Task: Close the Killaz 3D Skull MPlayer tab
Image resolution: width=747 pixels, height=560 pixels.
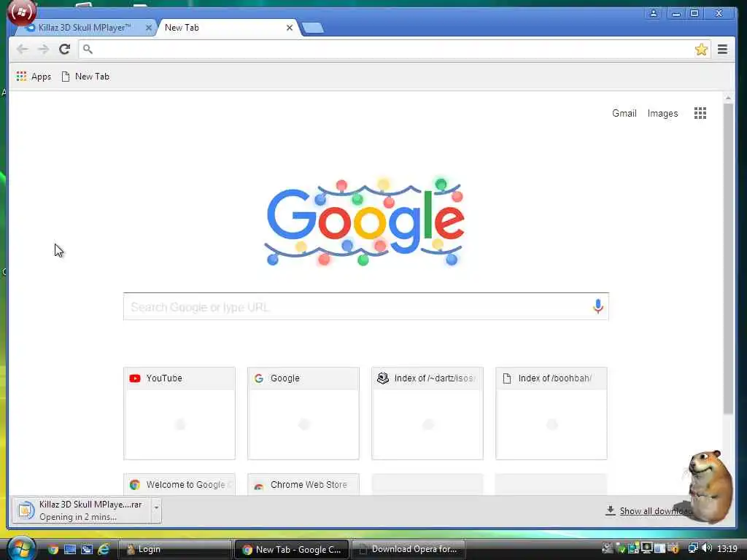Action: pyautogui.click(x=148, y=28)
